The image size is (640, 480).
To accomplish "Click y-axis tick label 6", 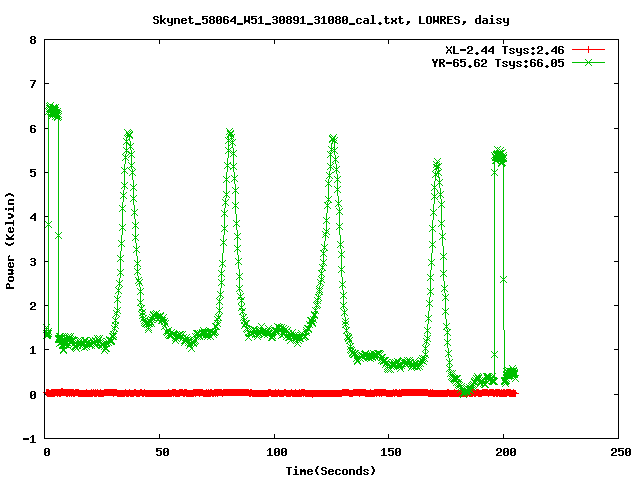I will (x=33, y=129).
